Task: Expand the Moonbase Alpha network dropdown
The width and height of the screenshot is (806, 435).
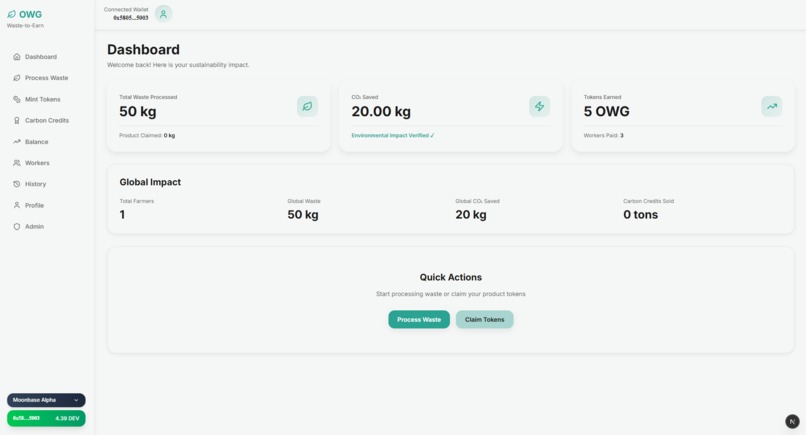Action: click(x=46, y=400)
